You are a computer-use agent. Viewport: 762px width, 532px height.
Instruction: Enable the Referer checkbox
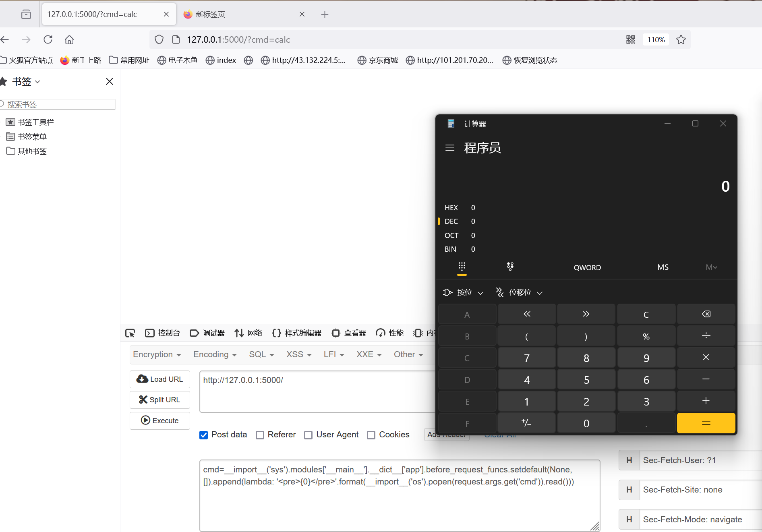tap(260, 435)
